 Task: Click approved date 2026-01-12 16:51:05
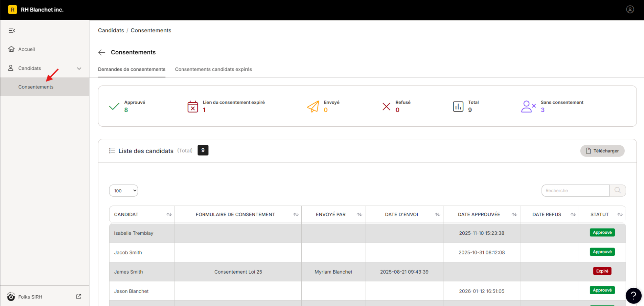[482, 291]
